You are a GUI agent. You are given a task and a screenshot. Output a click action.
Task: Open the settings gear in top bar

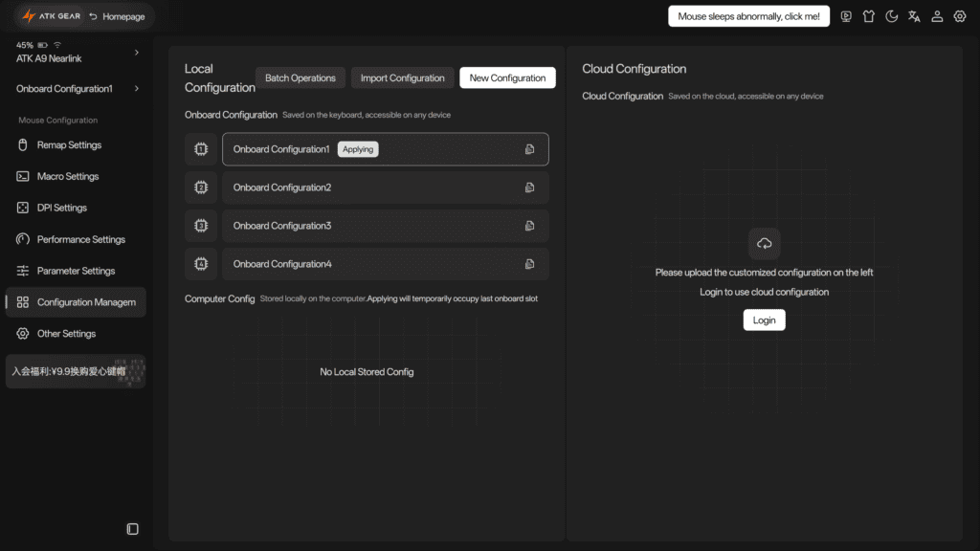[959, 16]
